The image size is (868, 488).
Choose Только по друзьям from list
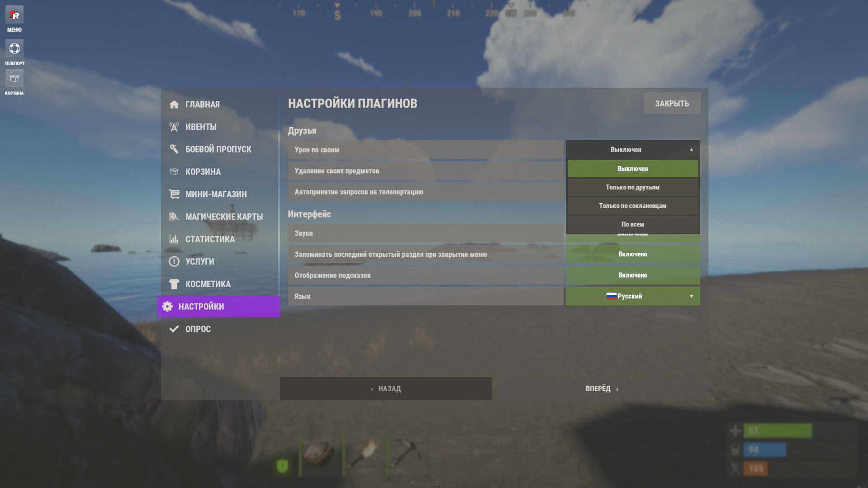point(633,187)
